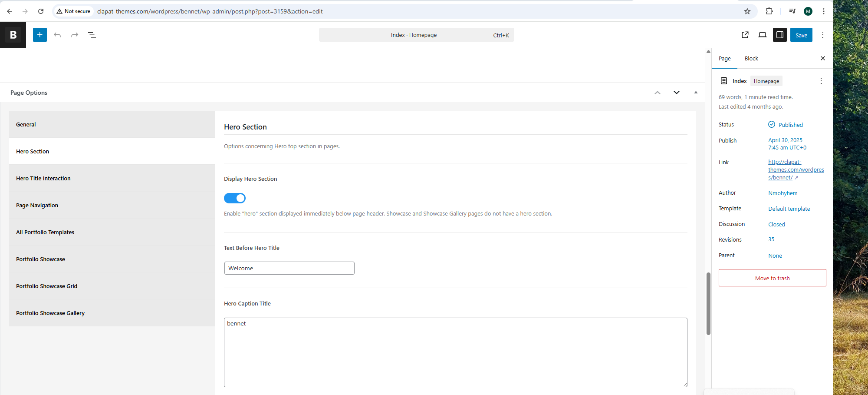
Task: Change publish date April 30, 2025
Action: [x=787, y=144]
